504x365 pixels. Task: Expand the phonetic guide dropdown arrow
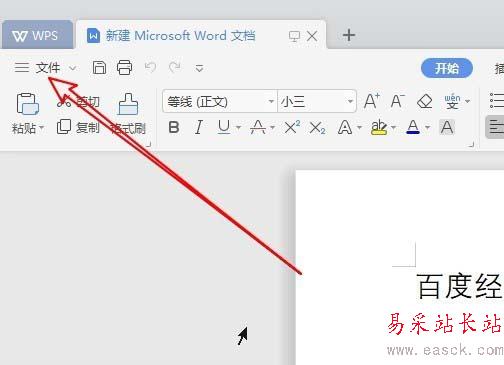click(x=467, y=101)
